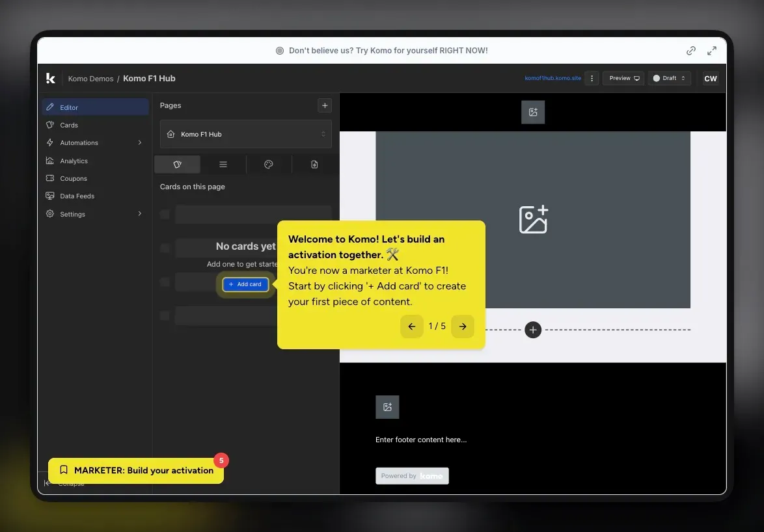The image size is (764, 532).
Task: Go to next tour step arrow
Action: click(x=463, y=326)
